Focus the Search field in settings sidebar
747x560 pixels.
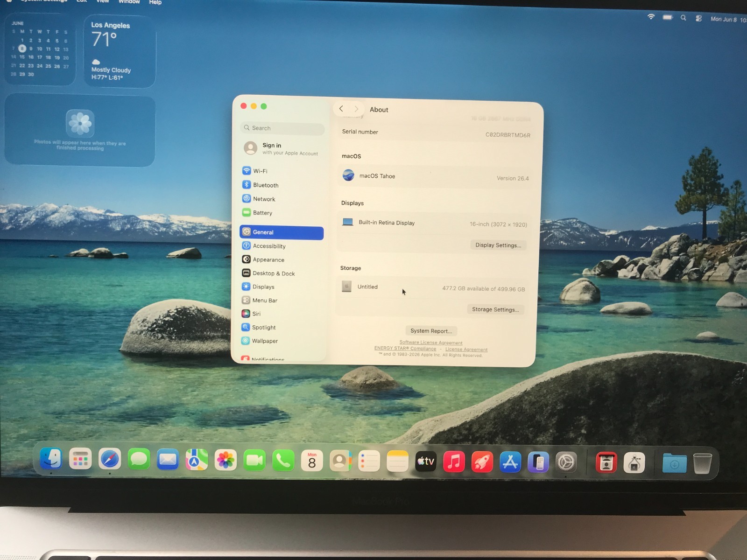point(282,128)
